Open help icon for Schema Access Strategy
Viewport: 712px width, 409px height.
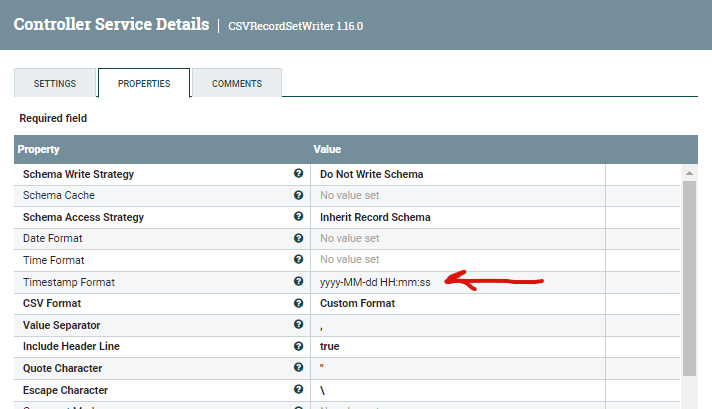coord(298,217)
